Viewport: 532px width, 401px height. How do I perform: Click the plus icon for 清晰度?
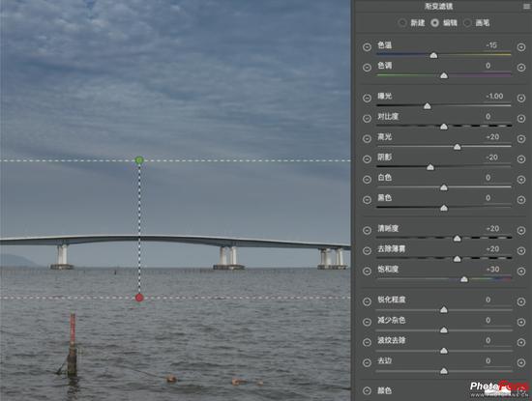pyautogui.click(x=521, y=231)
